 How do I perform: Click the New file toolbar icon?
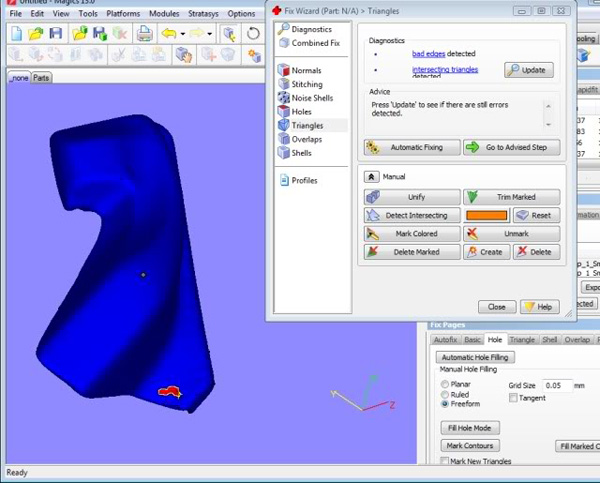point(15,33)
